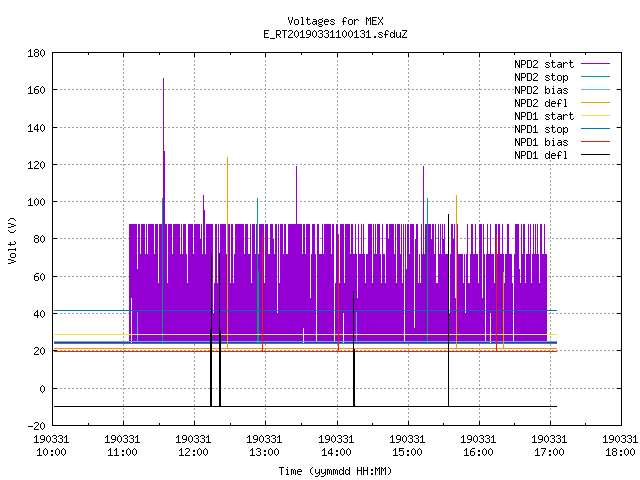Click the green NPD2 stop legend line
Image resolution: width=640 pixels, height=480 pixels.
[595, 77]
